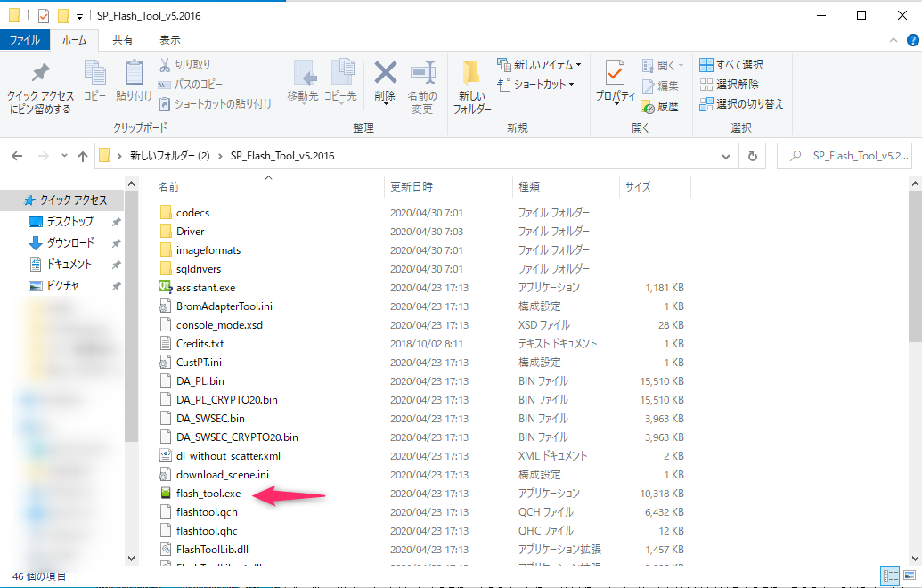Open Quick Access Toolbar customize dropdown
This screenshot has height=588, width=922.
point(80,17)
